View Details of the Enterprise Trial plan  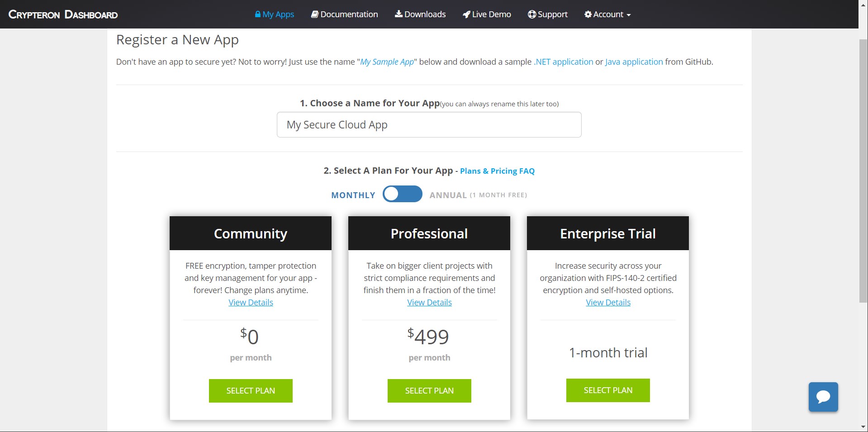pos(608,302)
